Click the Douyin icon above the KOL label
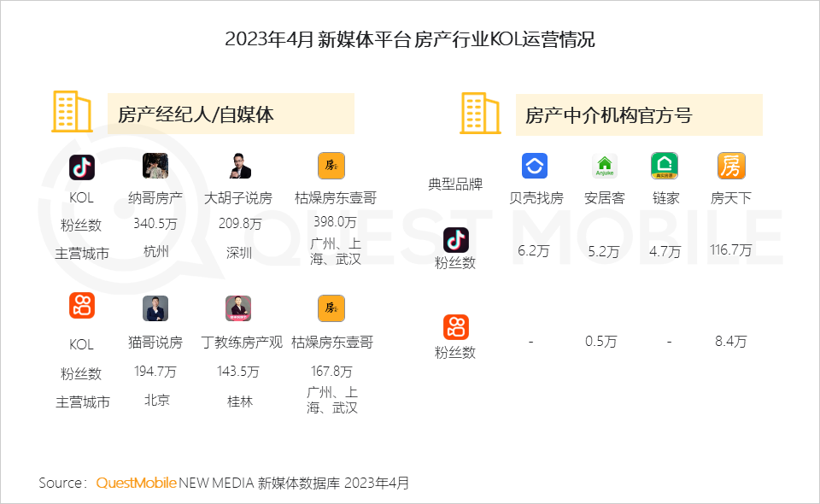820x504 pixels. point(82,167)
